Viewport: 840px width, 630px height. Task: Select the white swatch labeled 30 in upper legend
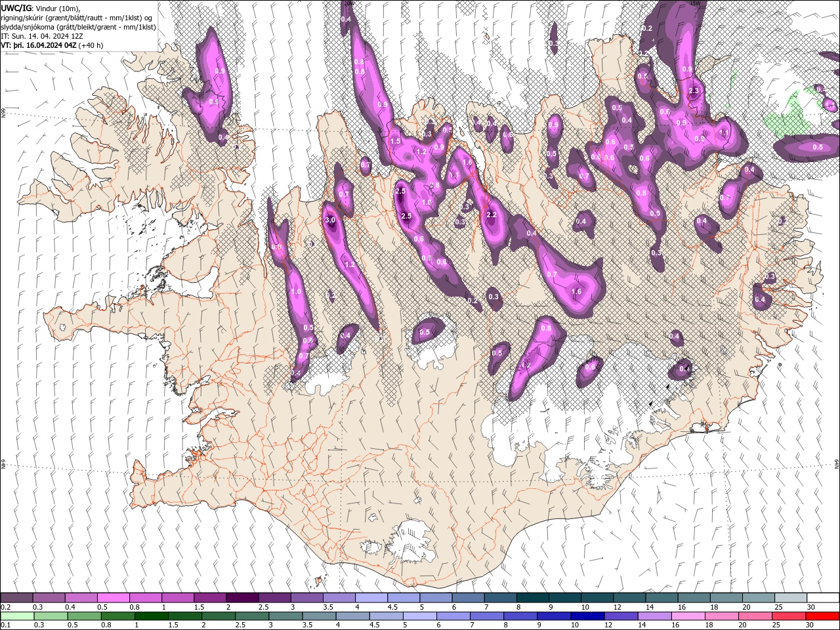click(823, 598)
